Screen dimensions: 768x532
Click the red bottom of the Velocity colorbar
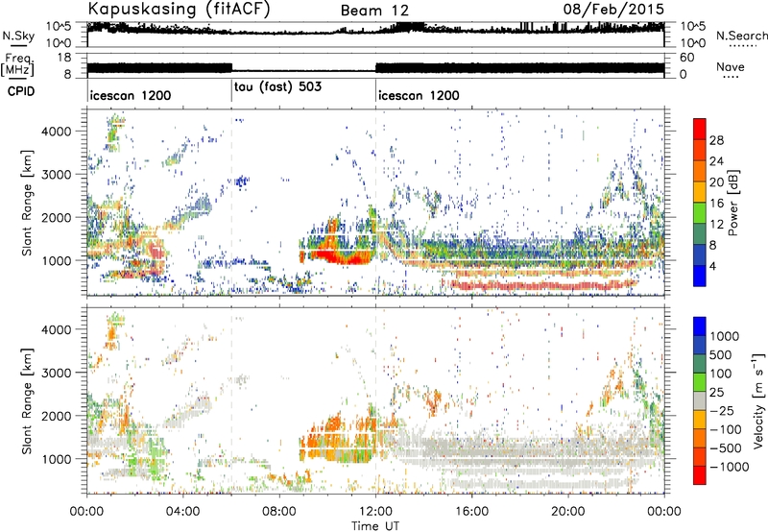[700, 475]
